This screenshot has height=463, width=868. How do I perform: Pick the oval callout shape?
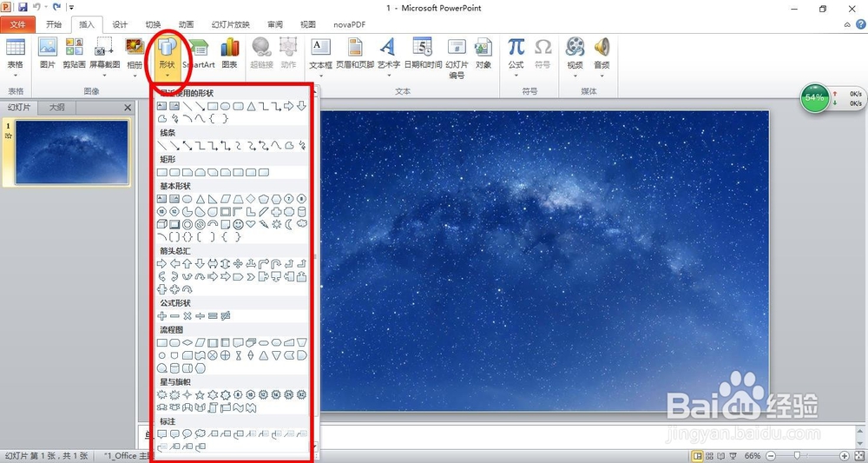[187, 433]
